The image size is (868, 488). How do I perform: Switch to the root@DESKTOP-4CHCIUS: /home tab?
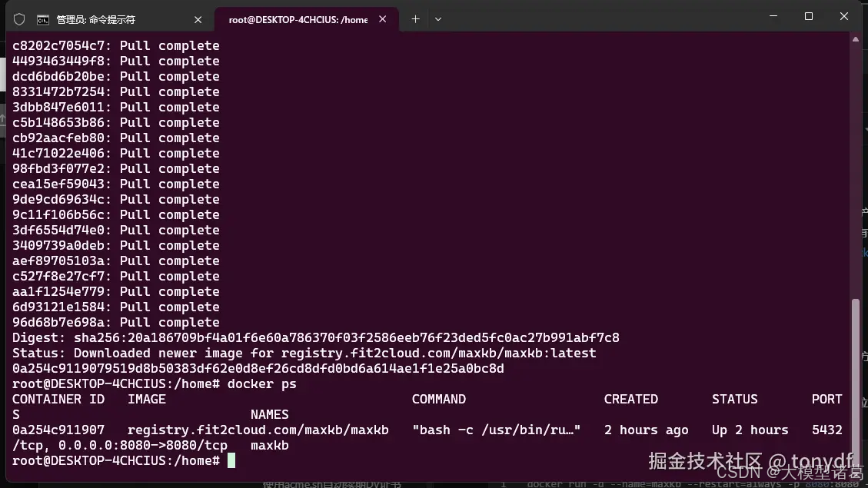click(x=306, y=19)
